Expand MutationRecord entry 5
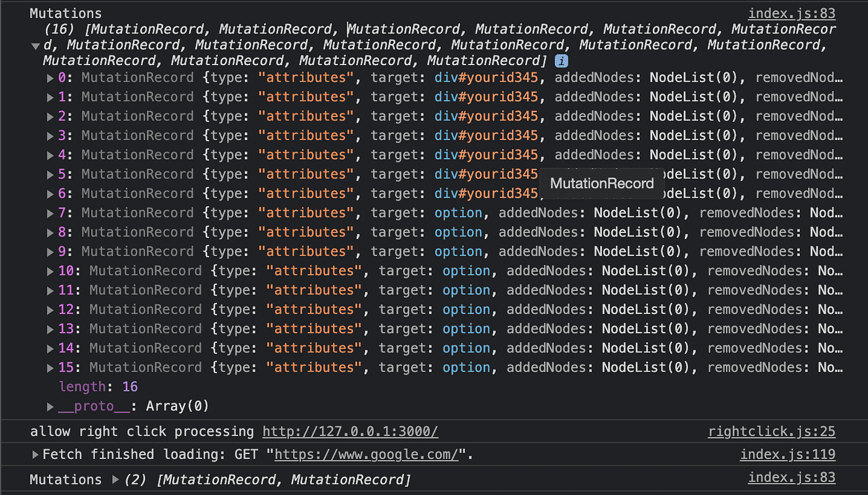 coord(50,175)
